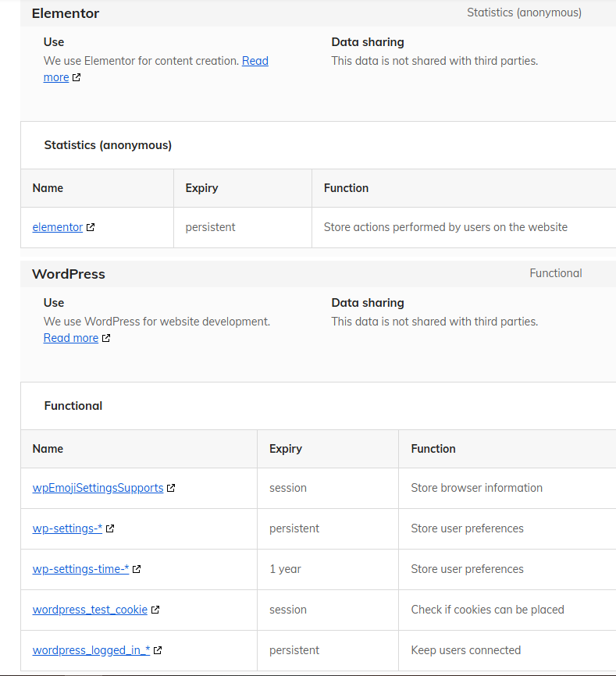
Task: Click external-link icon after Elementor Read more
Action: coord(77,77)
